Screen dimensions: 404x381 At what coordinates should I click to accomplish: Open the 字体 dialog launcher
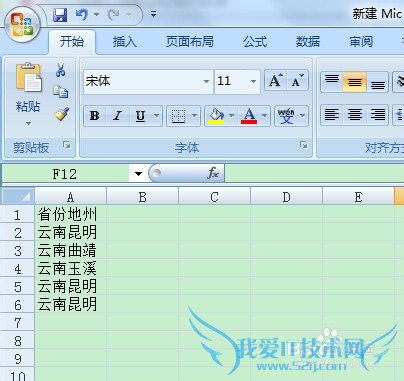[x=304, y=145]
